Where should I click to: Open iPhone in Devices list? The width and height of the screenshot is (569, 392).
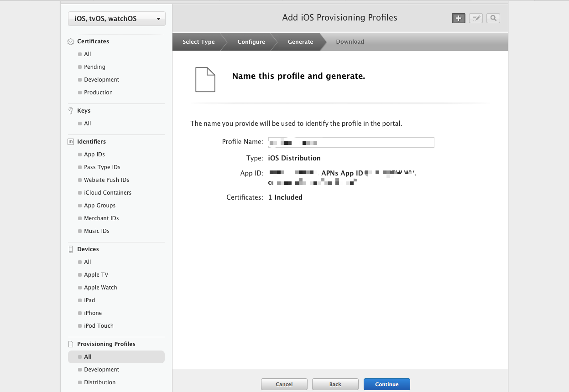pyautogui.click(x=93, y=313)
